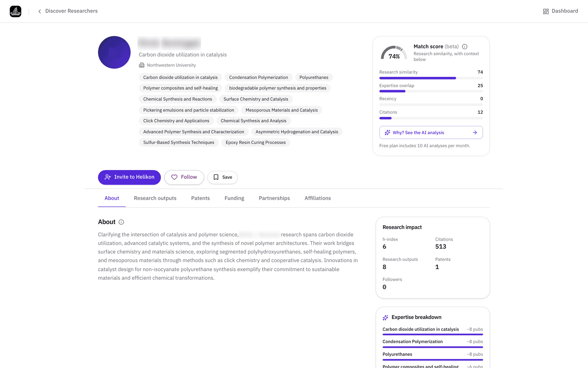Go to the Affiliations tab
Viewport: 588px width, 368px height.
[318, 198]
